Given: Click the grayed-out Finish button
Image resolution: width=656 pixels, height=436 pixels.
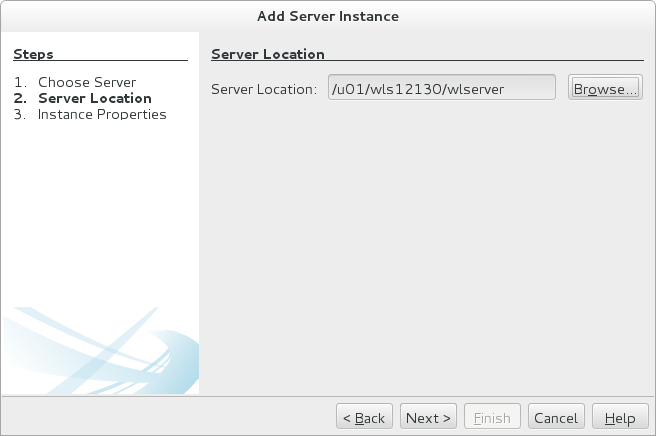Looking at the screenshot, I should click(x=490, y=418).
